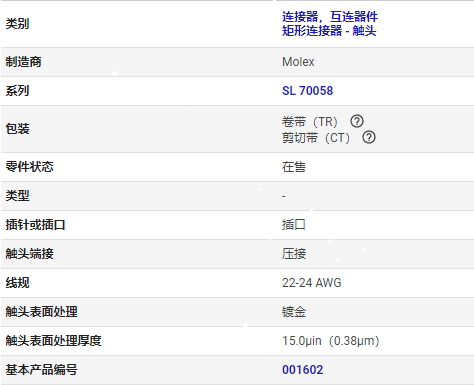Click the 卷带 (TR) packaging text

click(x=310, y=122)
